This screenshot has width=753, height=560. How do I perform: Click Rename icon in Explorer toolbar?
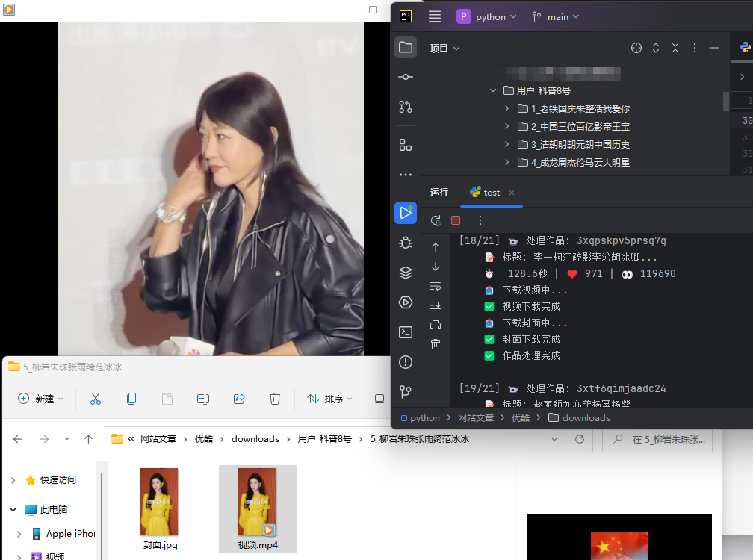click(203, 399)
